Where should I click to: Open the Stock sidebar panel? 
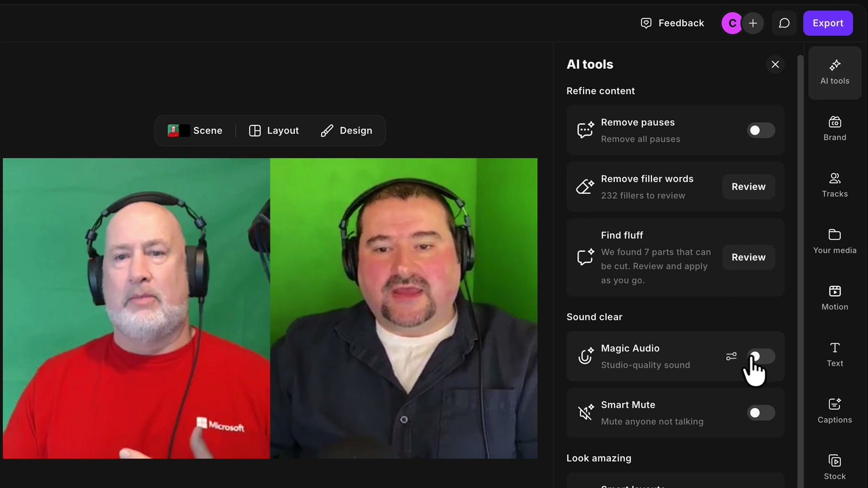pos(835,468)
